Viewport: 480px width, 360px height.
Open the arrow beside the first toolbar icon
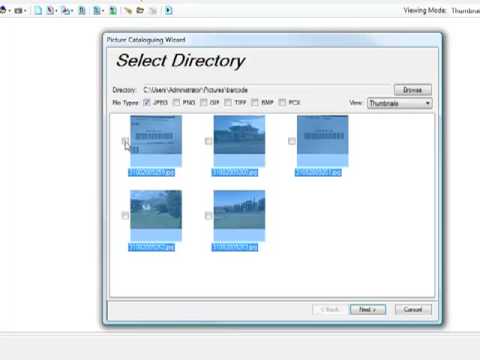[10, 11]
